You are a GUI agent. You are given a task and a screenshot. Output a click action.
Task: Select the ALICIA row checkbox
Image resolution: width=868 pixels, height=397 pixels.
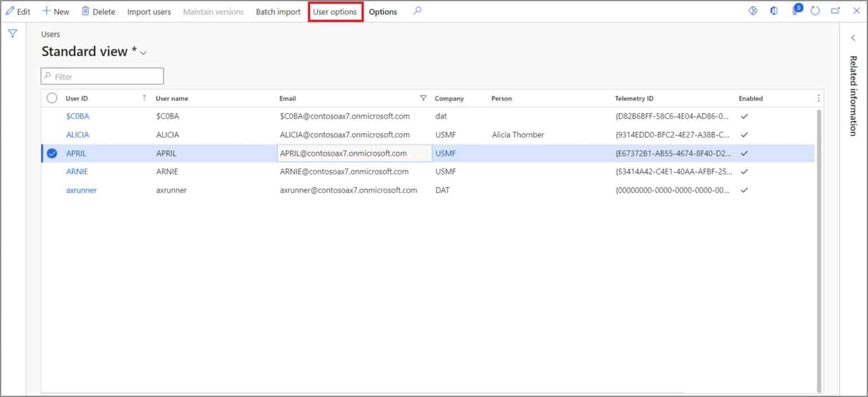[52, 134]
